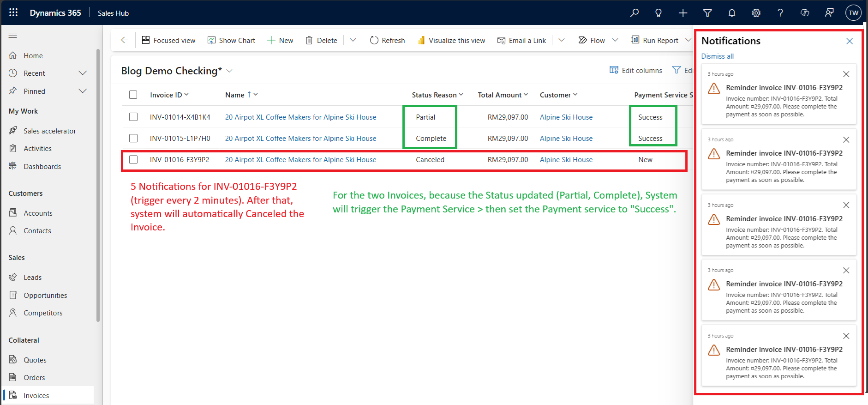Click the Refresh command
Image resolution: width=868 pixels, height=405 pixels.
[x=387, y=40]
